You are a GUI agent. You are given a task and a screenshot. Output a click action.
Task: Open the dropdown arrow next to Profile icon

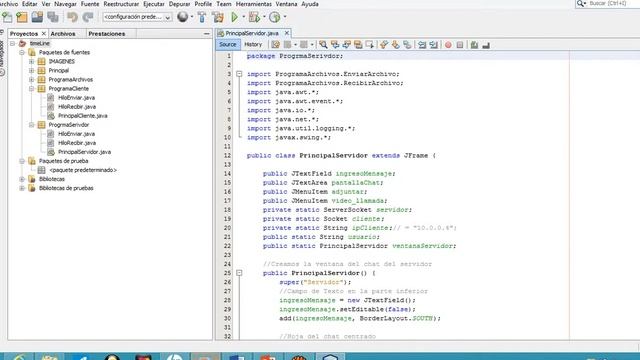[x=284, y=17]
